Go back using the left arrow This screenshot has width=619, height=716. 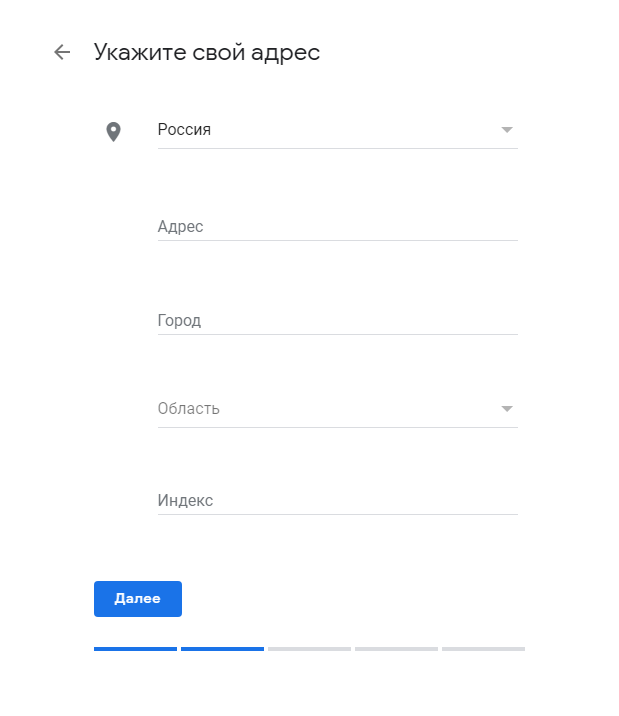(62, 52)
